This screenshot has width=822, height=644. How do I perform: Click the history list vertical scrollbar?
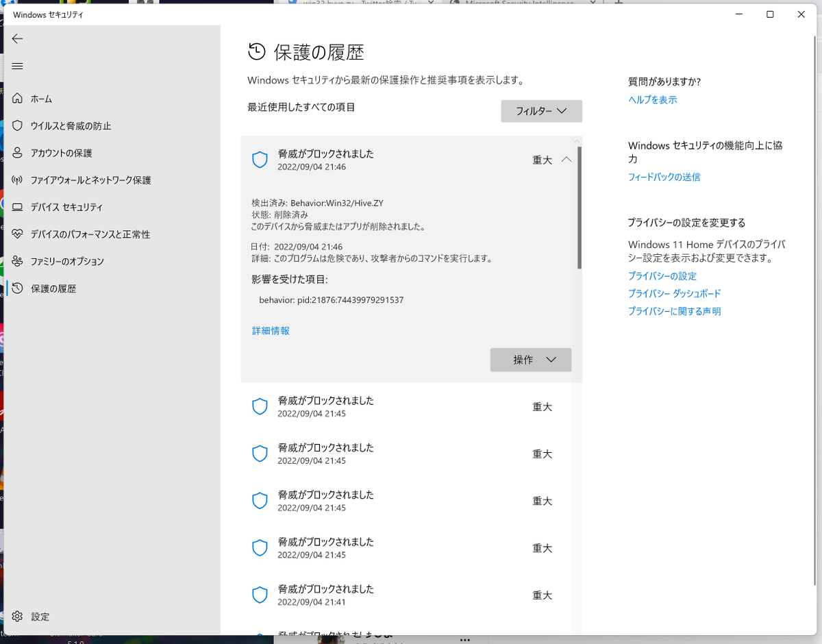(579, 207)
